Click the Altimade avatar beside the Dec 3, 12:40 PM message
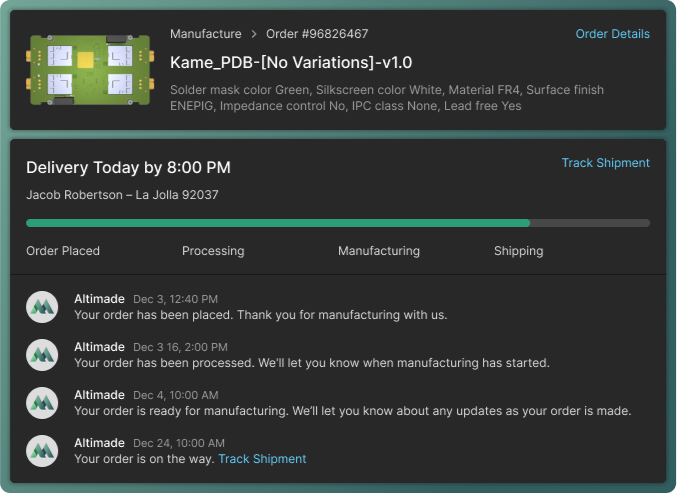Viewport: 677px width, 493px height. click(x=42, y=307)
